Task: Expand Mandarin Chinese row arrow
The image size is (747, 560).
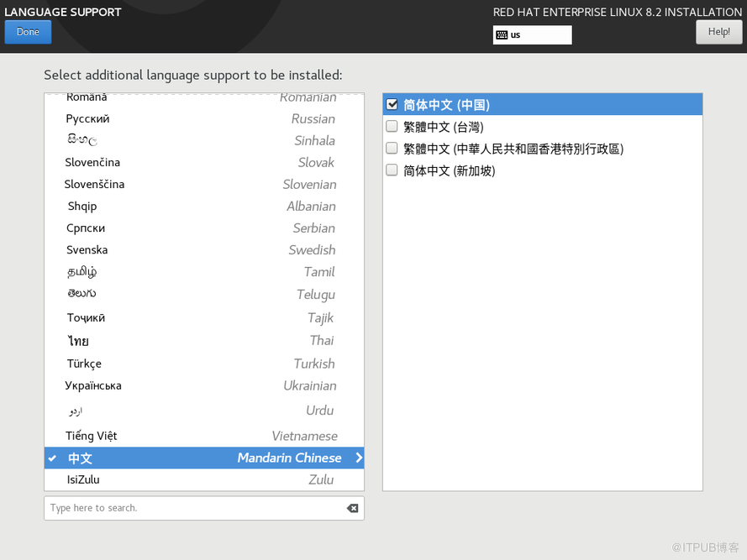Action: (x=359, y=458)
